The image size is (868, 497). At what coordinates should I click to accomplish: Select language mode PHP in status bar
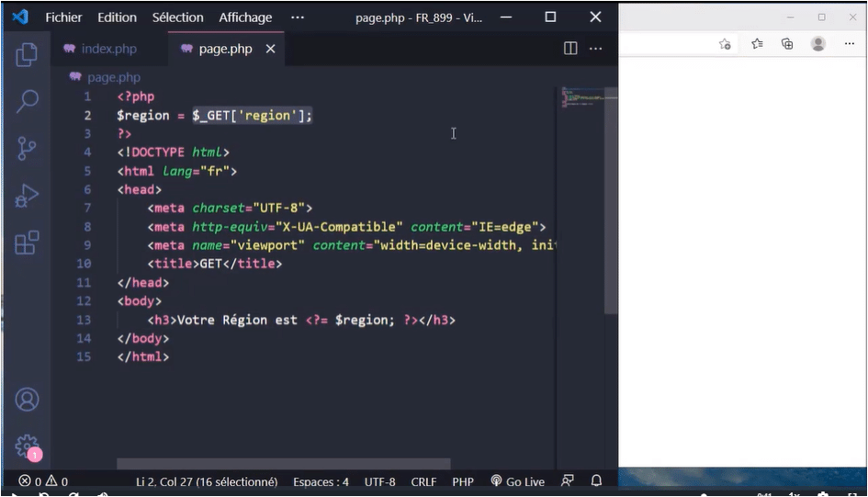(x=463, y=481)
